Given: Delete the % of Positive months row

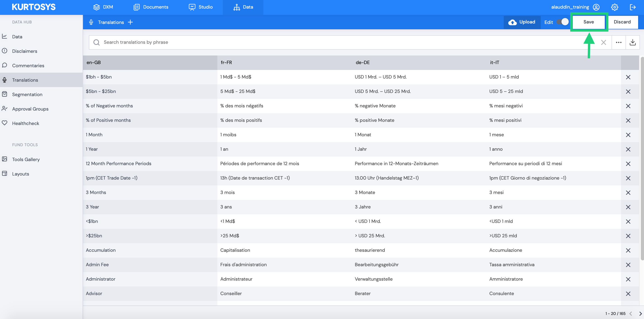Looking at the screenshot, I should 628,120.
